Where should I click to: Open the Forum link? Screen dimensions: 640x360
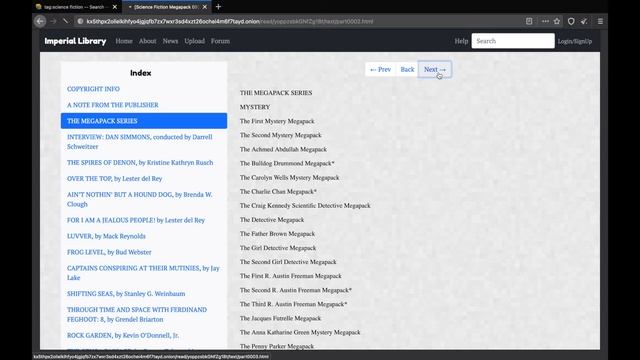pos(220,41)
